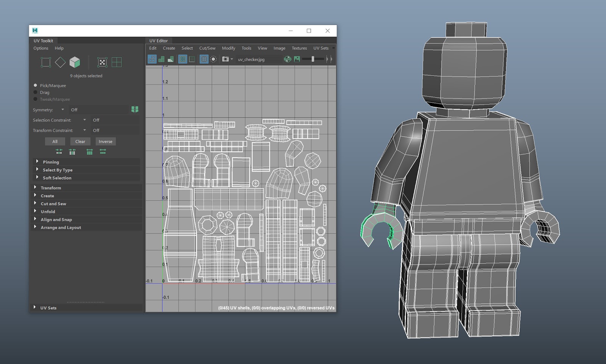Click the right toolbar overflow arrow
606x364 pixels.
pyautogui.click(x=331, y=59)
